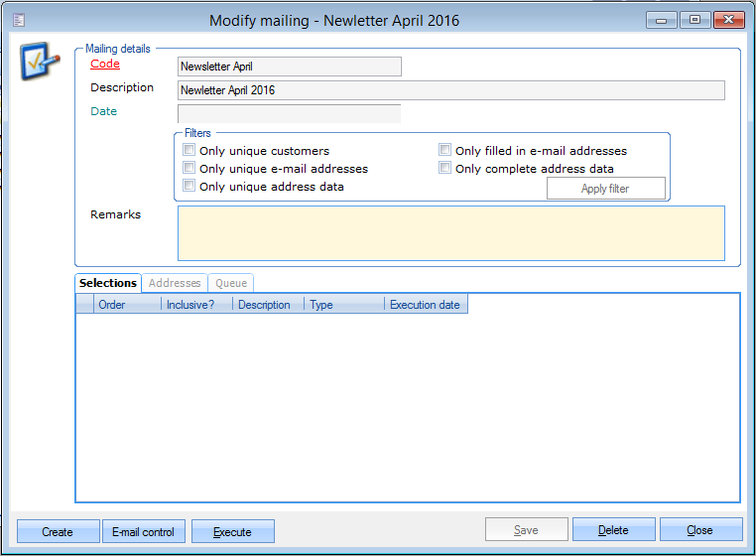
Task: Delete the mailing with Delete button
Action: coord(613,530)
